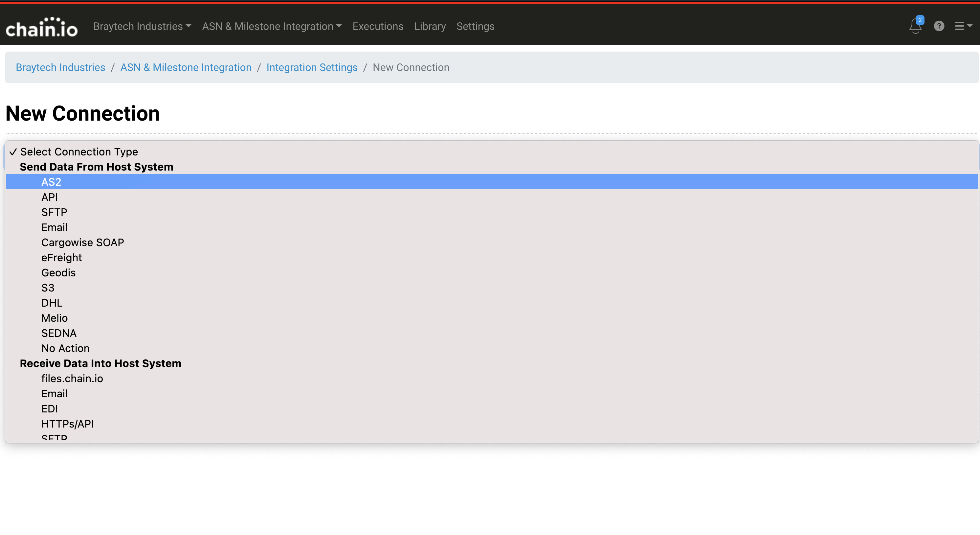Select Geodis option
Viewport: 980px width, 535px height.
point(492,273)
